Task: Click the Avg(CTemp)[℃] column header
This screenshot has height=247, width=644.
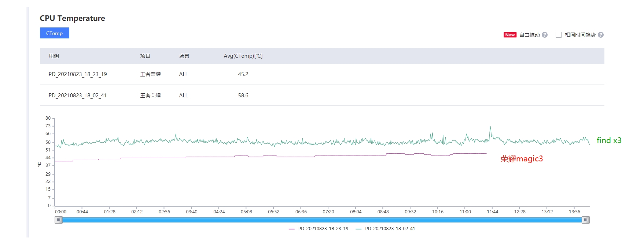Action: (x=243, y=56)
